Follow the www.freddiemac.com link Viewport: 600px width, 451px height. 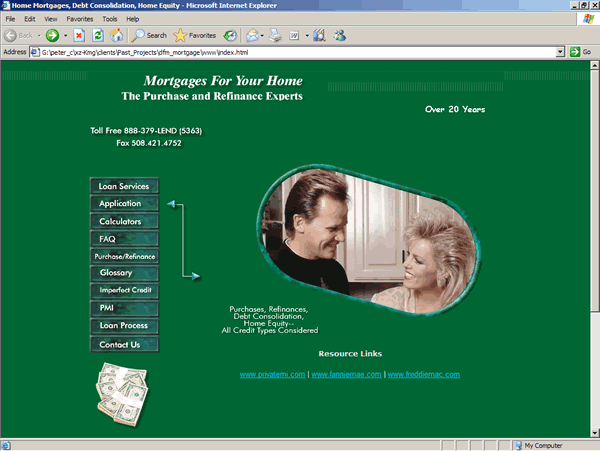424,374
